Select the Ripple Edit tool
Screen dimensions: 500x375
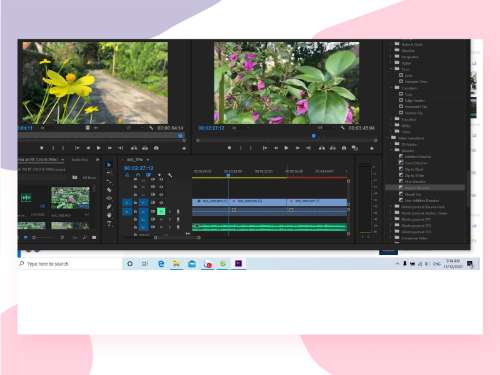pos(109,181)
